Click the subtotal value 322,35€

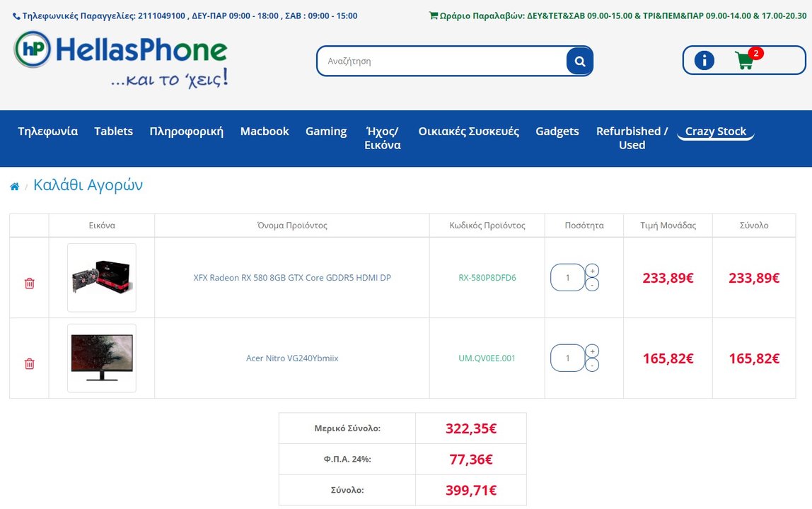[471, 428]
